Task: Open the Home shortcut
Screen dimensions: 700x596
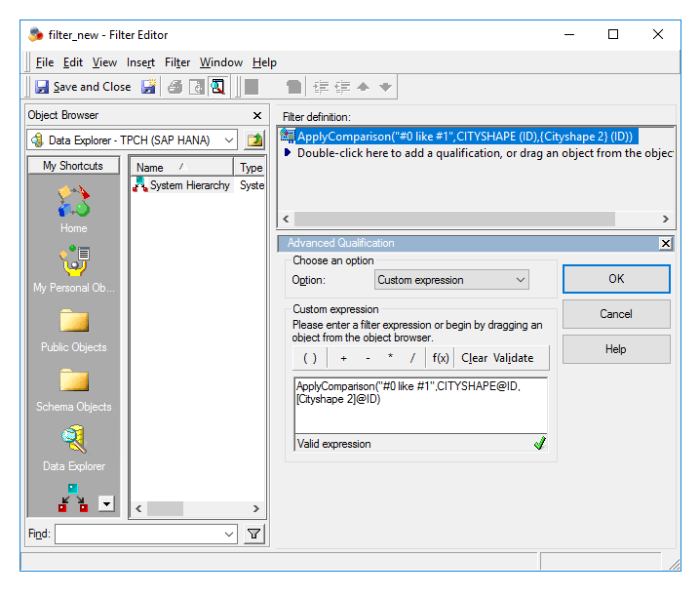Action: 74,209
